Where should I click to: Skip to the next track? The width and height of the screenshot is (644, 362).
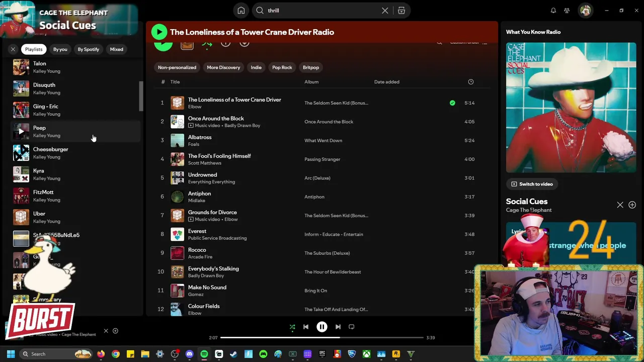[x=338, y=327]
